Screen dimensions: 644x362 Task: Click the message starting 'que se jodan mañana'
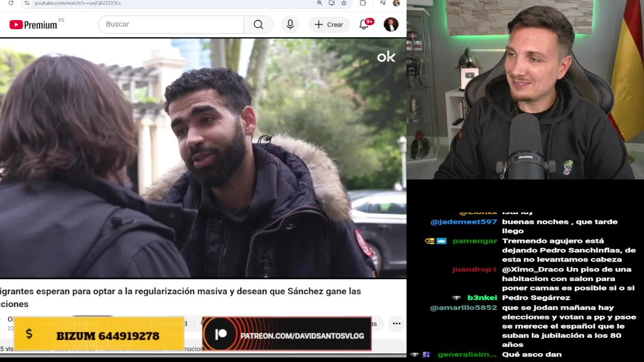click(569, 326)
